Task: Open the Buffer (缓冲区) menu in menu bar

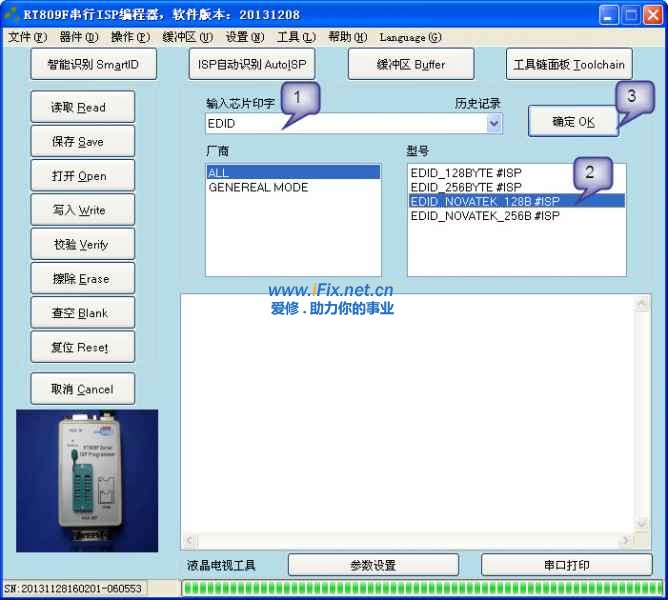Action: pos(187,38)
